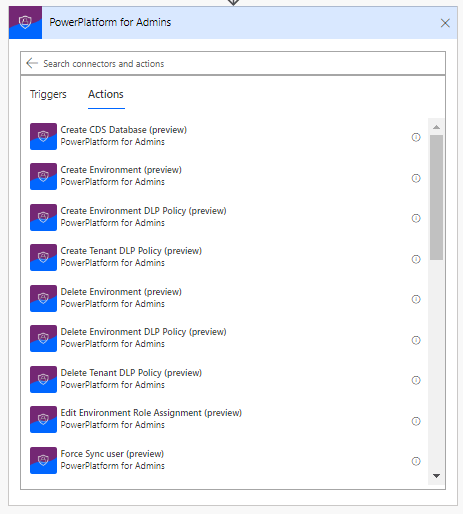Click the Create Environment DLP Policy icon

pos(43,217)
